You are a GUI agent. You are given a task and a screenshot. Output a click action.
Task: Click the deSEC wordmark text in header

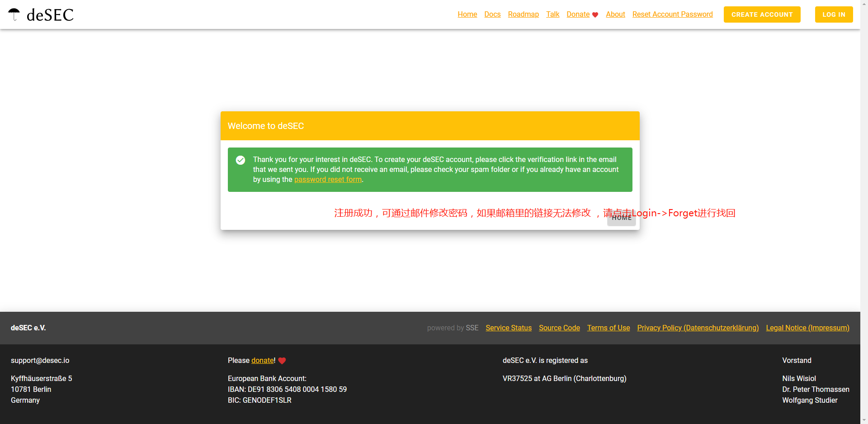coord(50,15)
